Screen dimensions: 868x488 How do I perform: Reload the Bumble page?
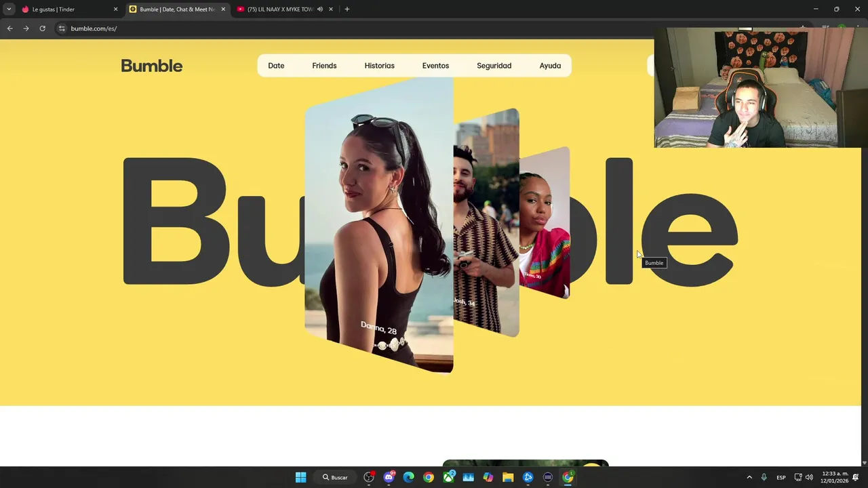(x=42, y=28)
